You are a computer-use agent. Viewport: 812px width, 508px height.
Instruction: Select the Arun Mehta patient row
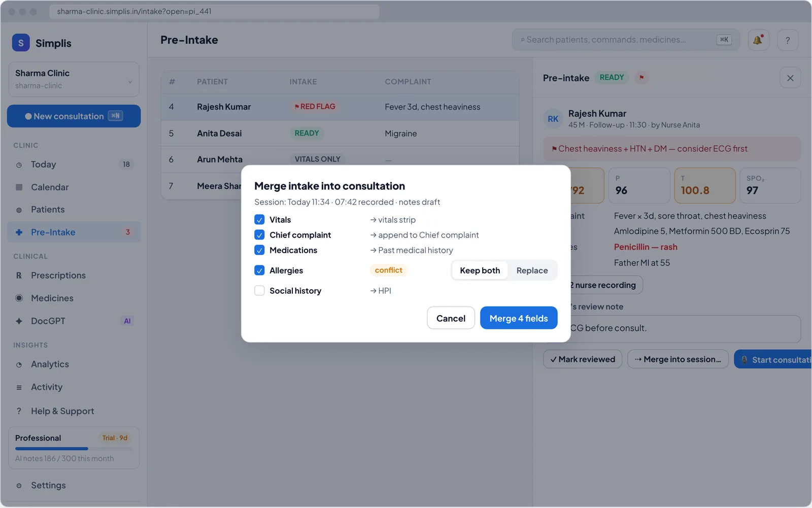[340, 159]
